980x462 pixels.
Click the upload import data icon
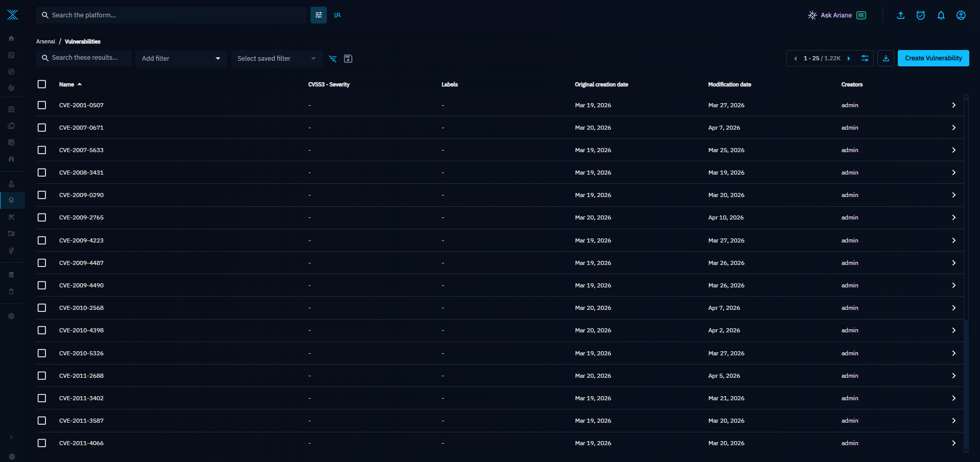pos(901,15)
